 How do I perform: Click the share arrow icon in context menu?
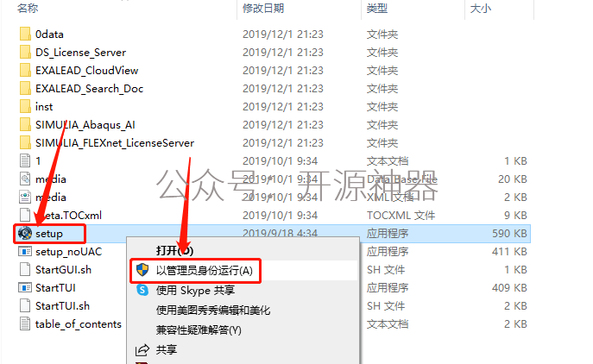142,350
